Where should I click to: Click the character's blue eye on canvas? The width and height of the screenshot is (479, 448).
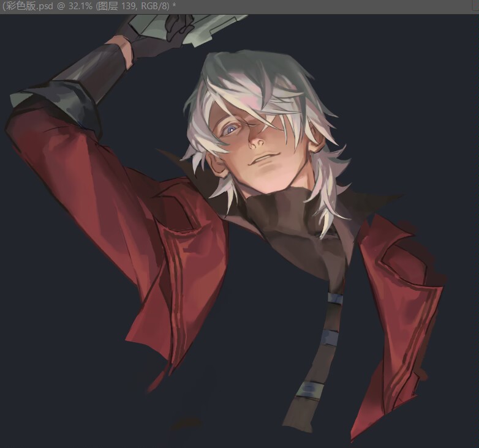click(x=231, y=129)
